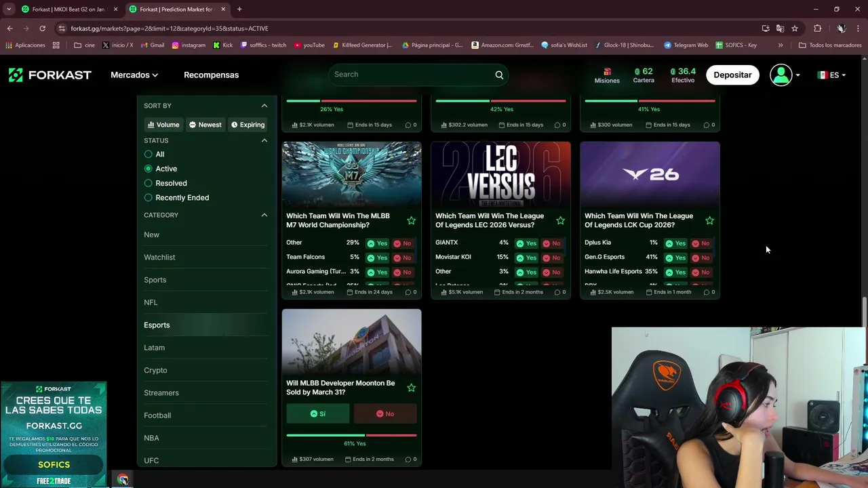Choose No for Movistar KOI
The width and height of the screenshot is (868, 488).
[551, 258]
